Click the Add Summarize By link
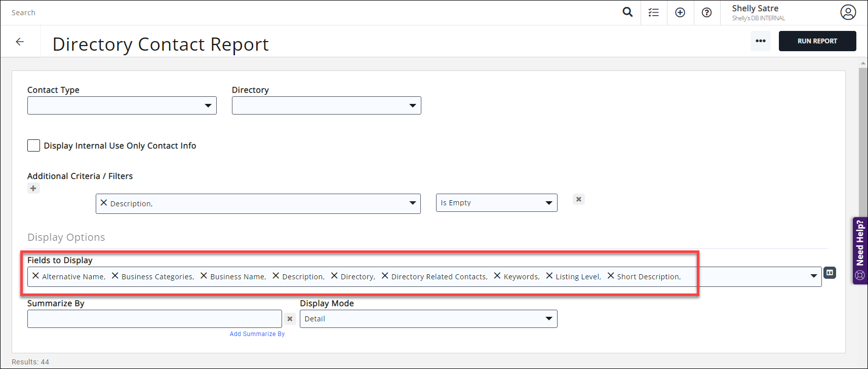The width and height of the screenshot is (868, 369). click(257, 334)
